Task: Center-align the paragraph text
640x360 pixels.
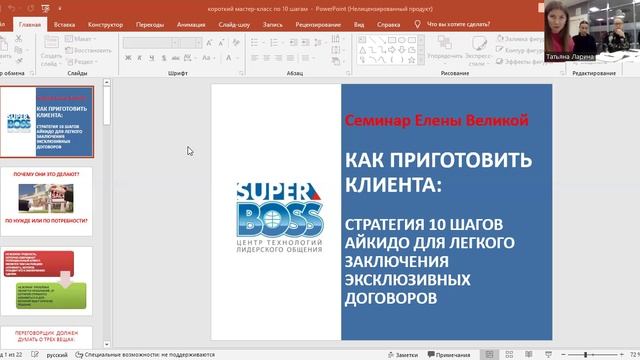Action: [x=267, y=58]
